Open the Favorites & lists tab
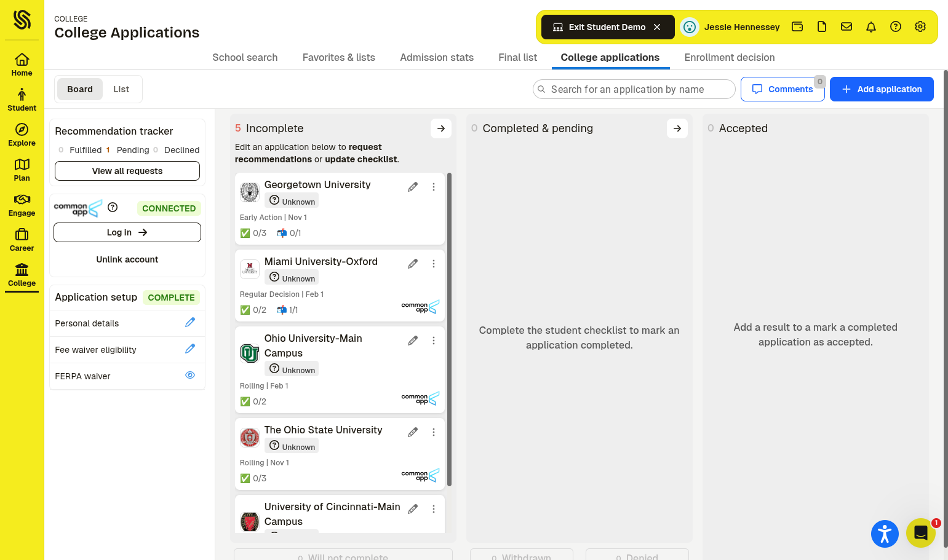Image resolution: width=948 pixels, height=560 pixels. (x=339, y=57)
